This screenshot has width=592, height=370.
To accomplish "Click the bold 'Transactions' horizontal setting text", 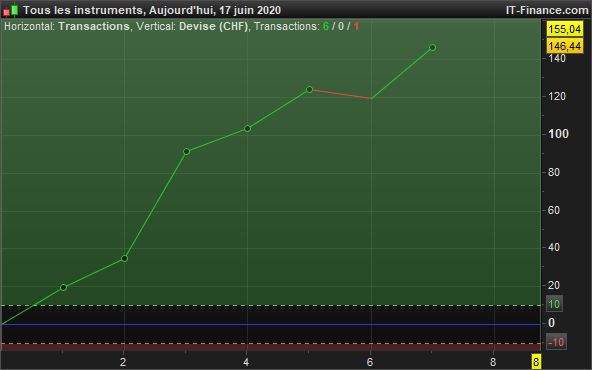I will pyautogui.click(x=94, y=26).
